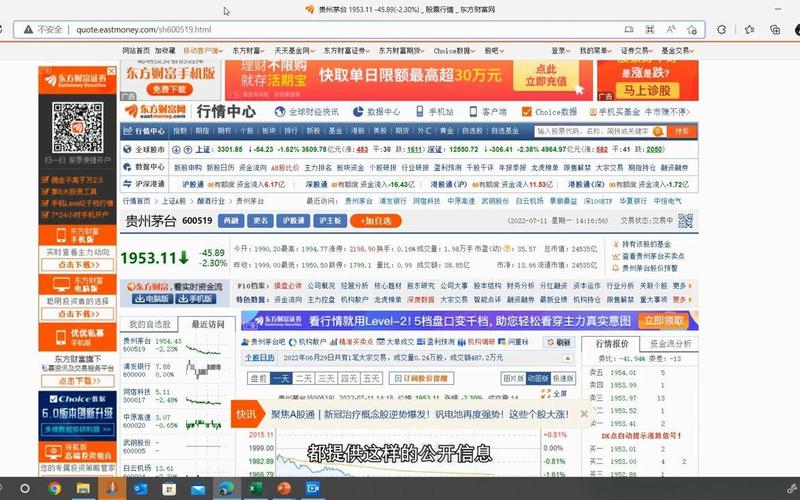The image size is (800, 500).
Task: Expand the 证券交易 dropdown
Action: click(637, 51)
